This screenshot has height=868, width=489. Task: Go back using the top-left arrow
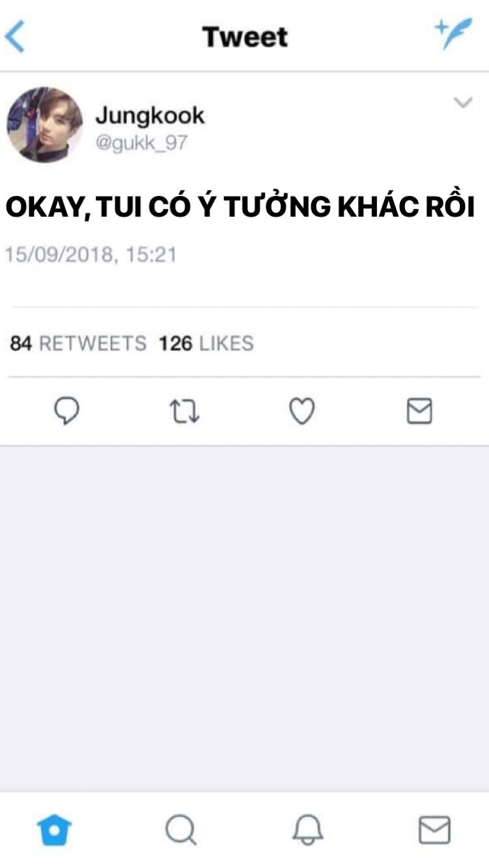[14, 36]
